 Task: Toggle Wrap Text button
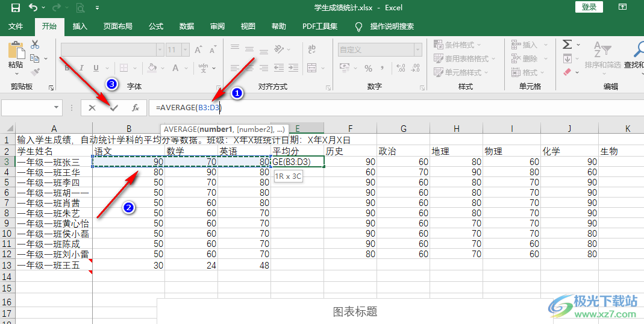coord(311,49)
